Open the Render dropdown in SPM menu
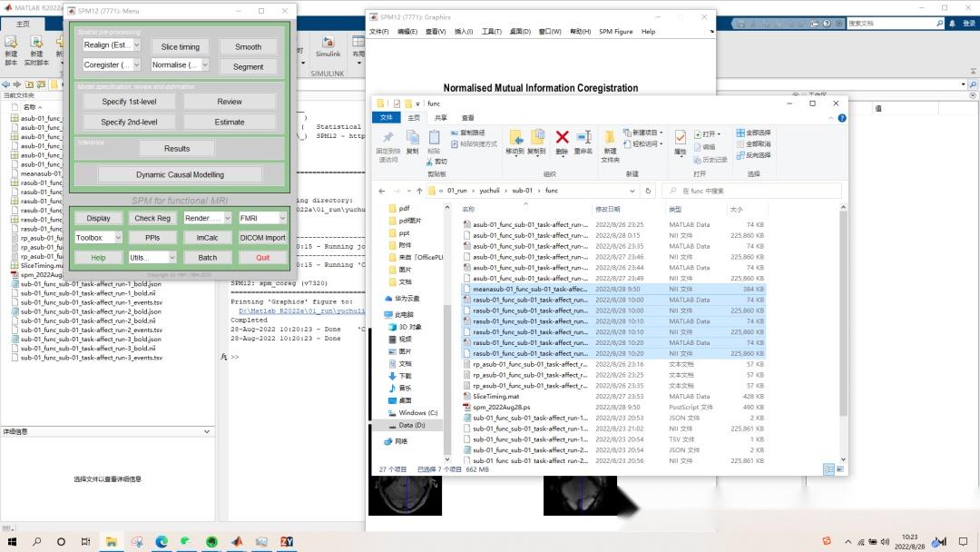Image resolution: width=980 pixels, height=552 pixels. [x=208, y=218]
